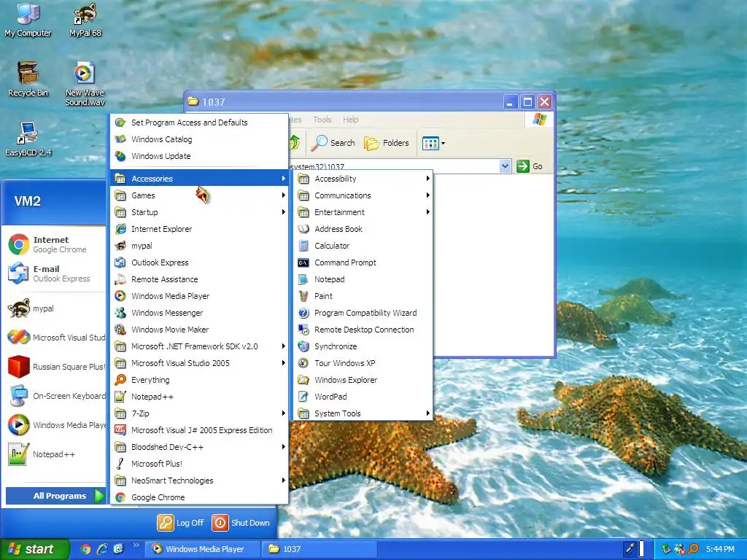The height and width of the screenshot is (560, 747).
Task: Open Notepad++ from All Programs list
Action: click(199, 397)
